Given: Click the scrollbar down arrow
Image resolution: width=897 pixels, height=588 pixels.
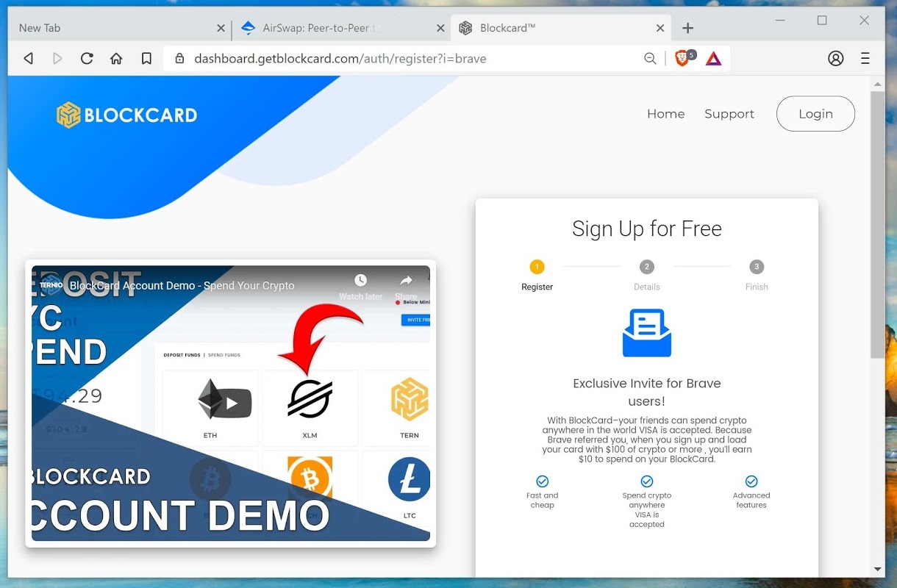Looking at the screenshot, I should click(877, 570).
